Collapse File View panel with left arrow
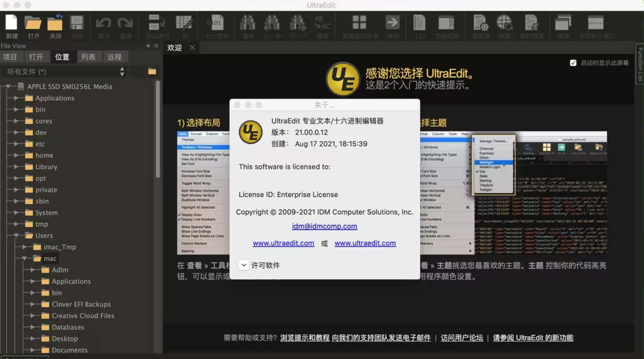This screenshot has width=644, height=359. tap(147, 46)
